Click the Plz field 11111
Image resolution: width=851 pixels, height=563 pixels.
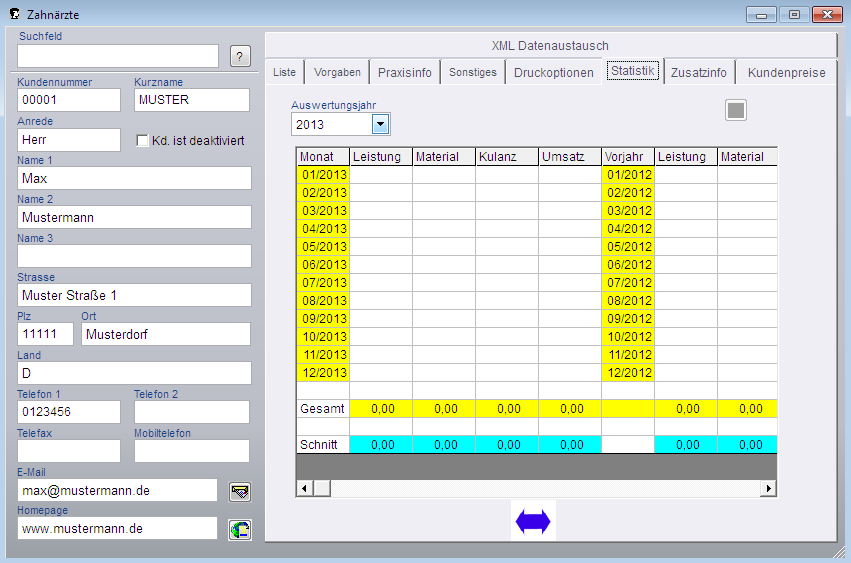click(45, 334)
